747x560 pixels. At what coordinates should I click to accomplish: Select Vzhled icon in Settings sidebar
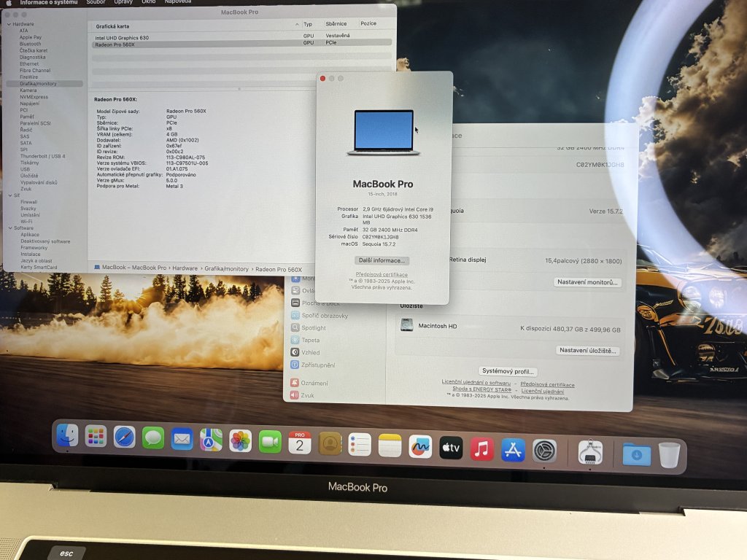tap(295, 352)
